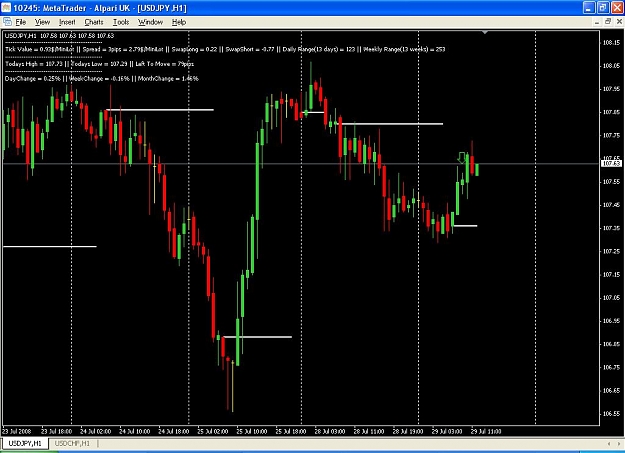Maximize the MetaTrader main window

pyautogui.click(x=603, y=8)
